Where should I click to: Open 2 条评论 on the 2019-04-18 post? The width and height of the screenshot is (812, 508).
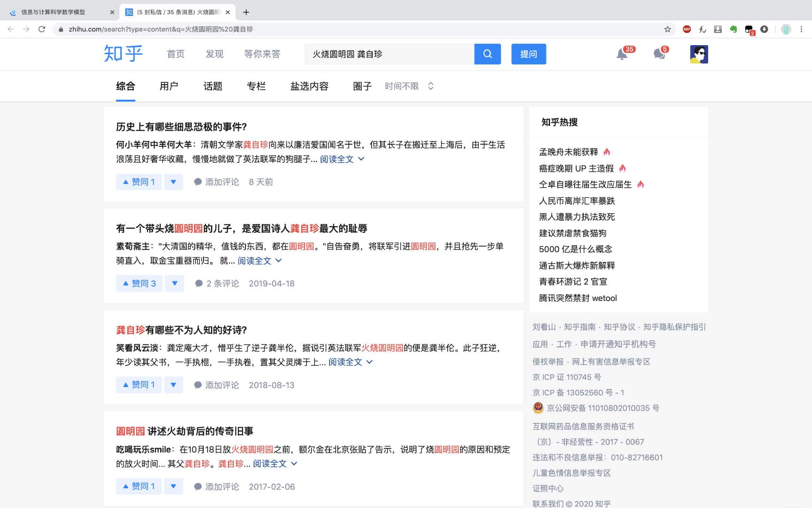[217, 284]
